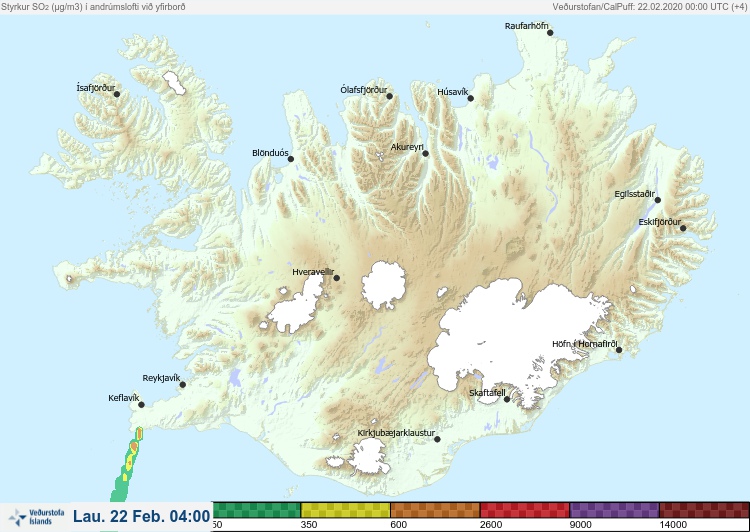Click the purple 9000 legend band
Viewport: 750px width, 532px height.
point(614,510)
